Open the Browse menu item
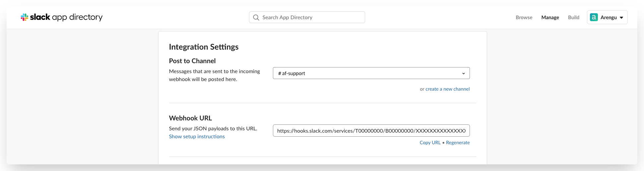This screenshot has width=644, height=171. click(524, 18)
